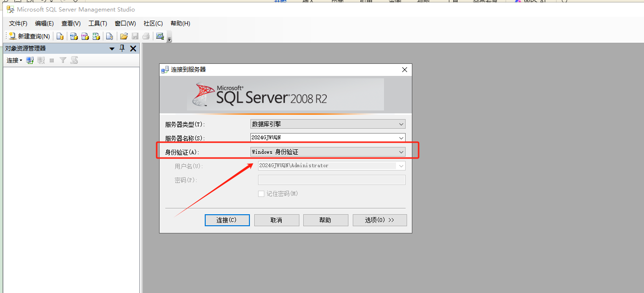Viewport: 644px width, 293px height.
Task: Click the Management Studio title bar icon
Action: tap(10, 9)
